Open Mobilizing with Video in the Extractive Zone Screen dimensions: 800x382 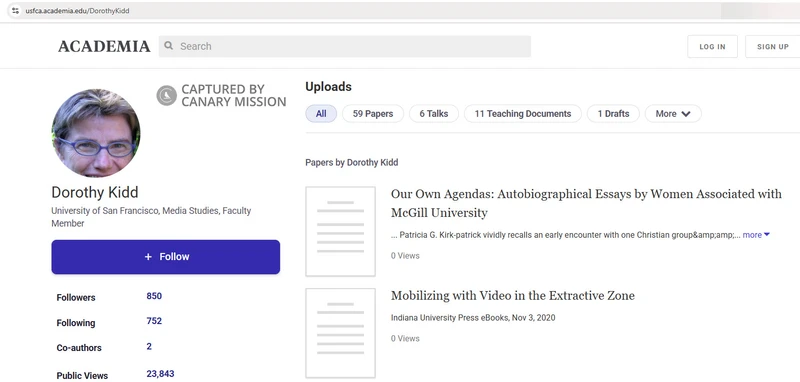(513, 296)
